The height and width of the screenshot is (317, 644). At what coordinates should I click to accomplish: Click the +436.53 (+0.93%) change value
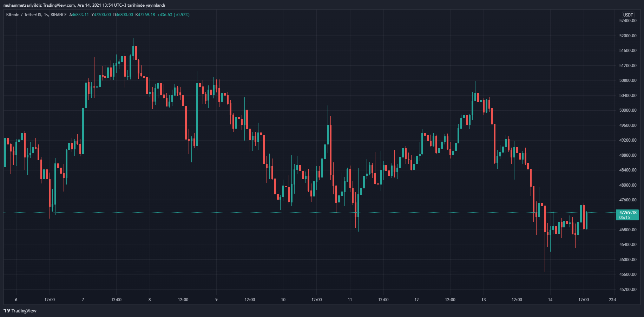pyautogui.click(x=173, y=15)
